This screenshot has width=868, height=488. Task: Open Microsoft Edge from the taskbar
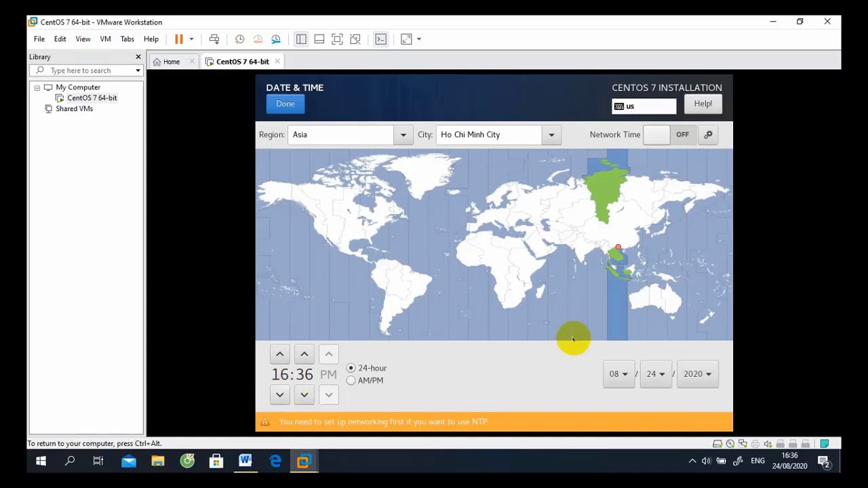pos(275,462)
